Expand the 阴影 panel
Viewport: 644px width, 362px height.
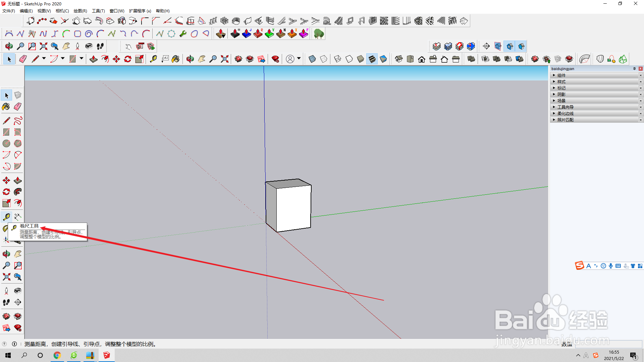(594, 95)
